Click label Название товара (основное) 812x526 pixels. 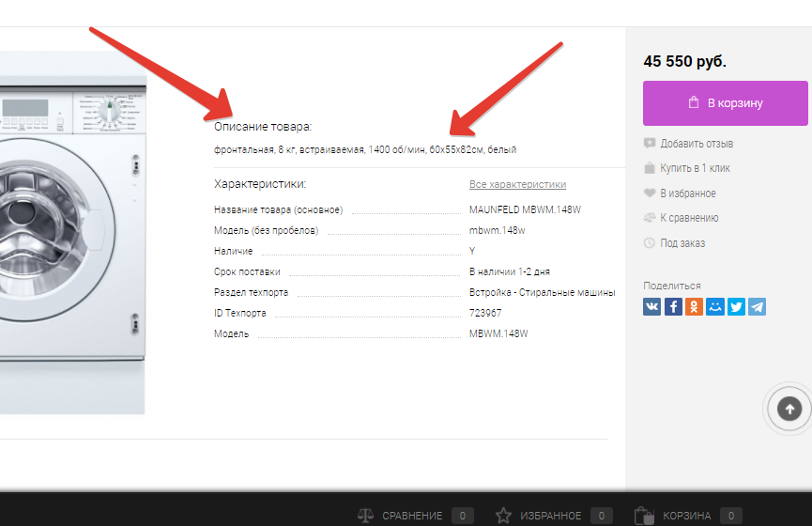coord(279,209)
